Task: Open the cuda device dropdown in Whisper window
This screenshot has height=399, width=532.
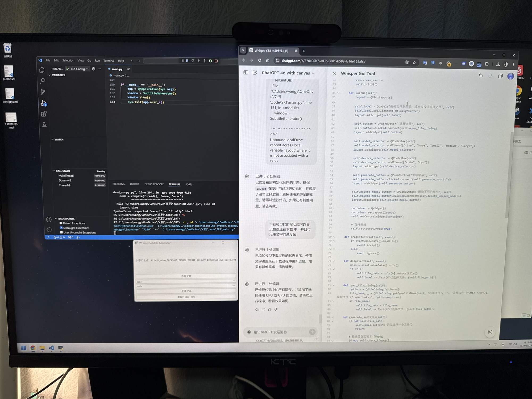Action: pos(186,286)
